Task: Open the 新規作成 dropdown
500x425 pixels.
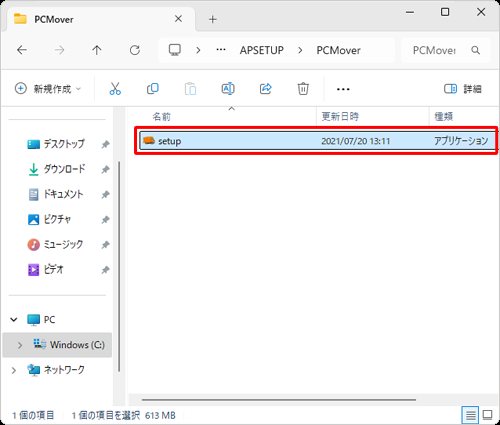Action: tap(48, 89)
